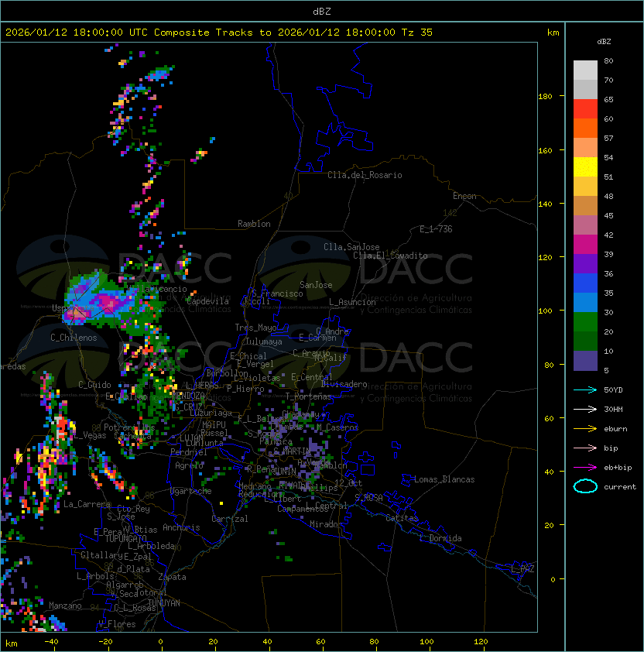644x652 pixels.
Task: Click the 'eb+bip' legend label
Action: click(618, 468)
